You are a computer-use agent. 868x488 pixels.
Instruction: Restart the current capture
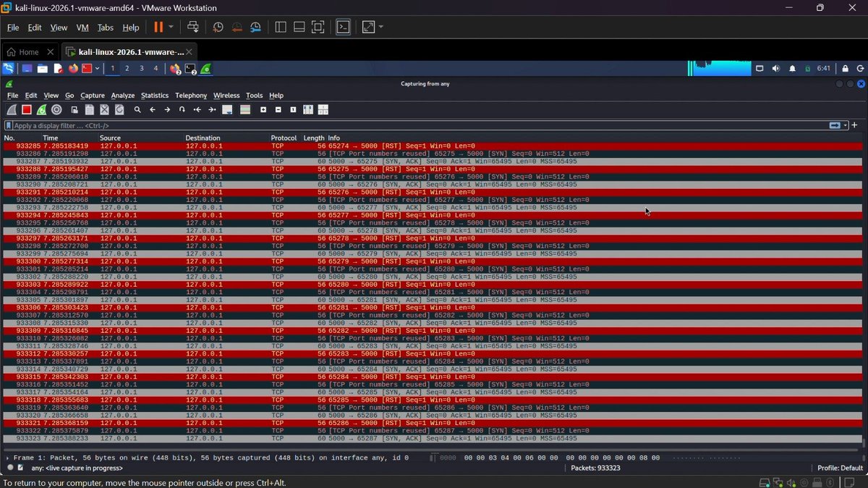tap(42, 109)
